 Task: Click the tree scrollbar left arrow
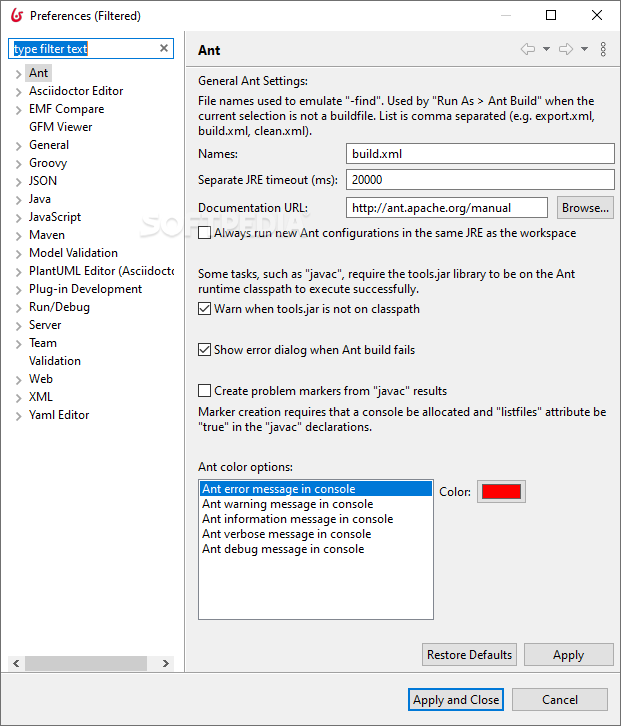click(x=16, y=663)
